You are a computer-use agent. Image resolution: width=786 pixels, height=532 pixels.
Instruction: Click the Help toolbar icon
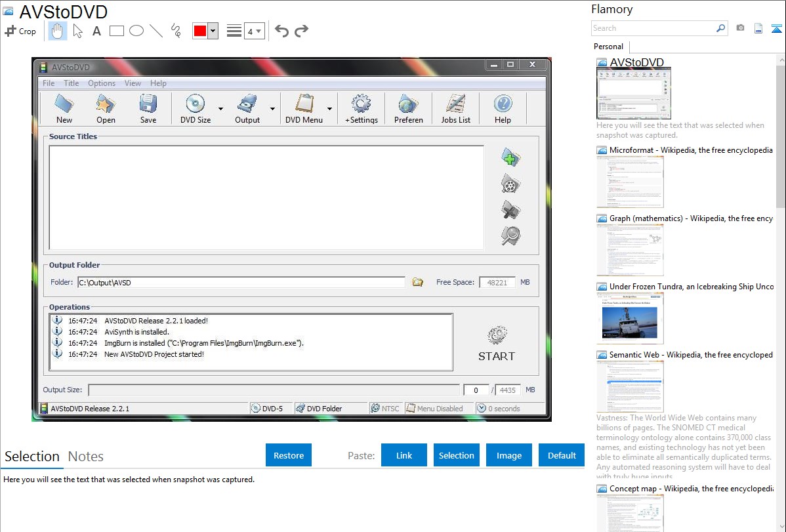tap(503, 109)
